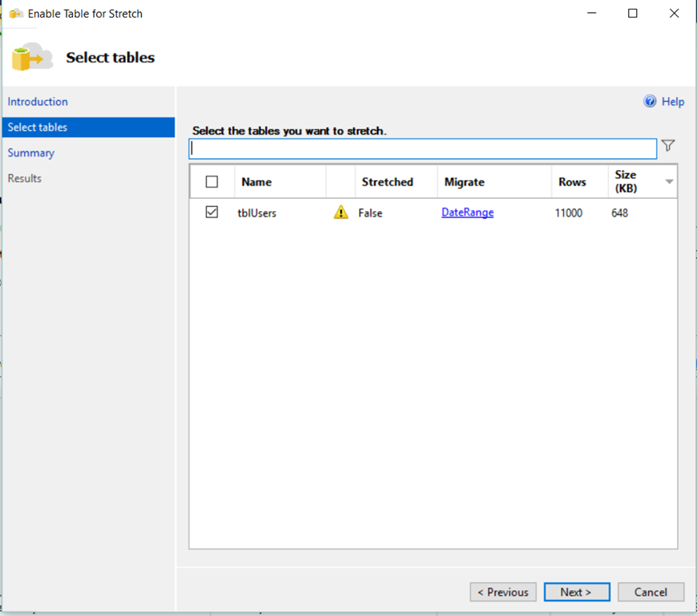Click the blue Help question mark icon

(x=650, y=102)
